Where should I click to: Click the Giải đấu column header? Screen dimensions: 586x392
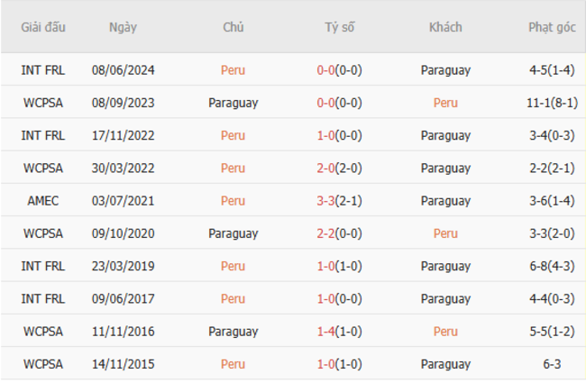click(x=43, y=27)
